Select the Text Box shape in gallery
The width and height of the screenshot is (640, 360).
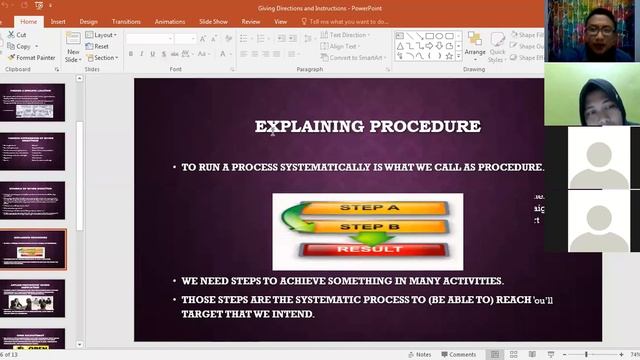pyautogui.click(x=400, y=36)
